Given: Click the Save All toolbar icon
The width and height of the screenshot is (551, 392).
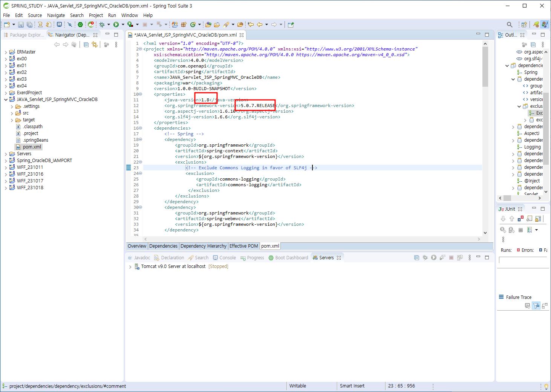Looking at the screenshot, I should (x=29, y=24).
